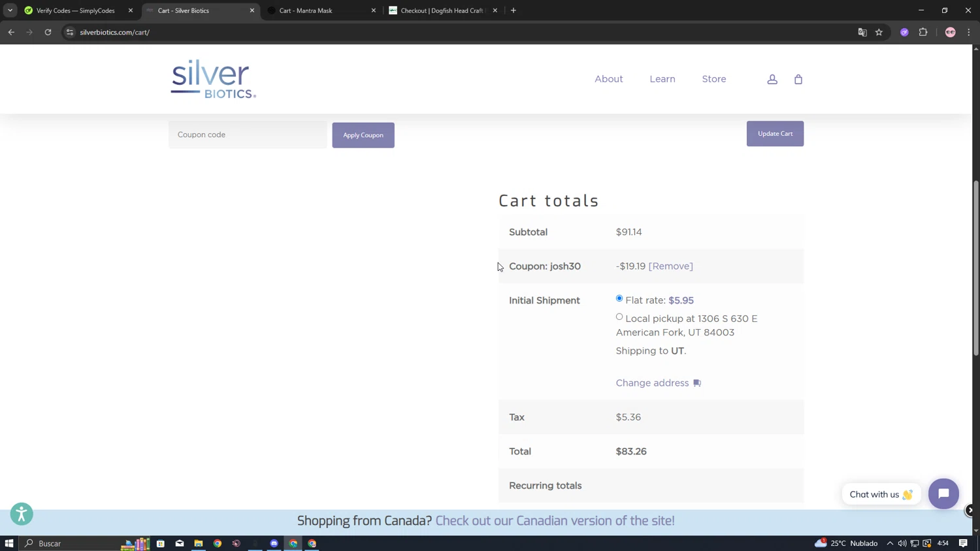
Task: Open the shopping bag cart icon
Action: [x=798, y=79]
